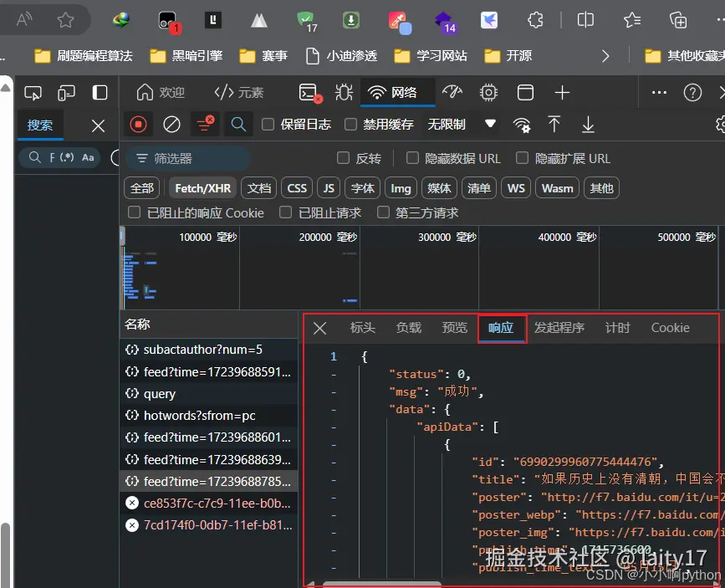Viewport: 725px width, 588px height.
Task: Filter requests by JS type
Action: click(x=329, y=188)
